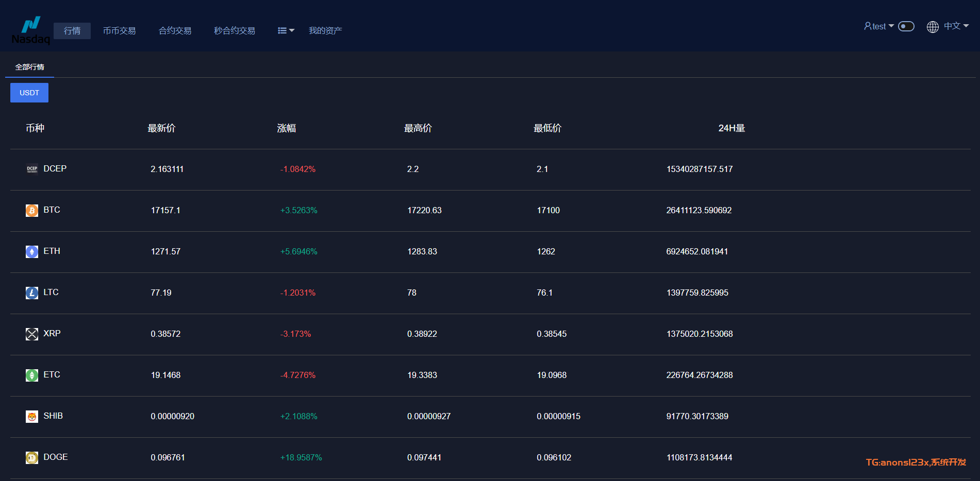Click the user profile icon
The height and width of the screenshot is (481, 980).
click(868, 26)
